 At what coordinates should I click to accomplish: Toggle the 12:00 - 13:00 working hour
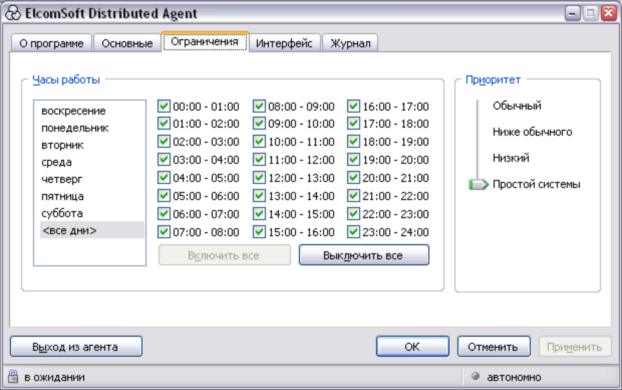259,178
